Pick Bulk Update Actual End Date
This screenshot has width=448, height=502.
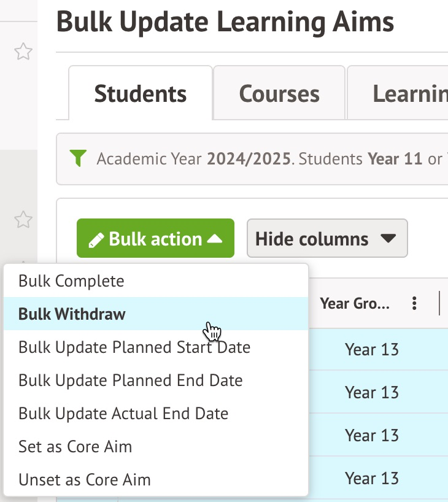123,414
